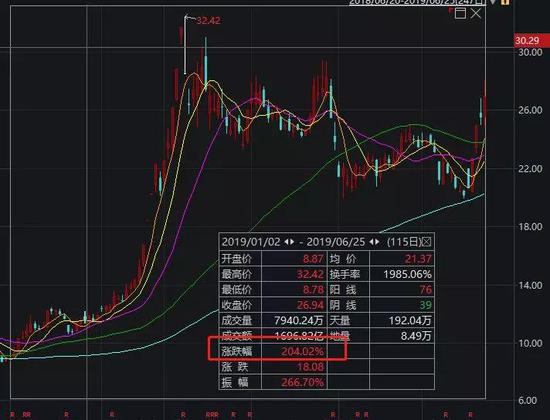Select 换手率 value 1985.06%
This screenshot has width=550, height=420.
[x=407, y=274]
